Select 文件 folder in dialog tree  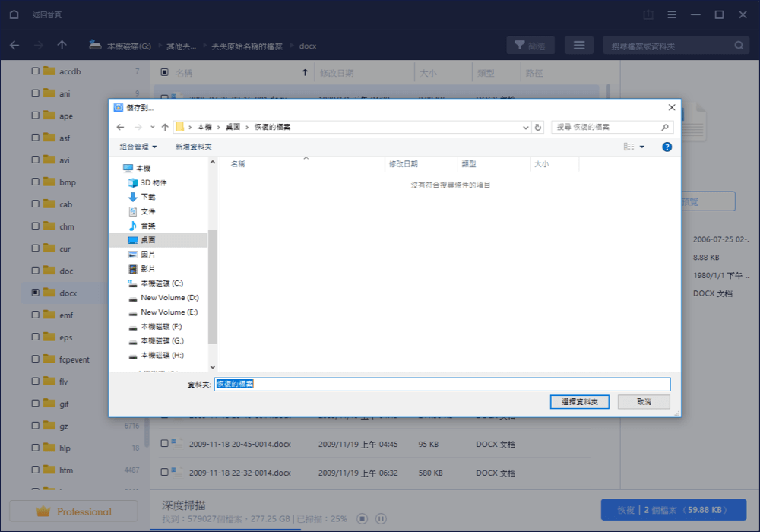[148, 211]
